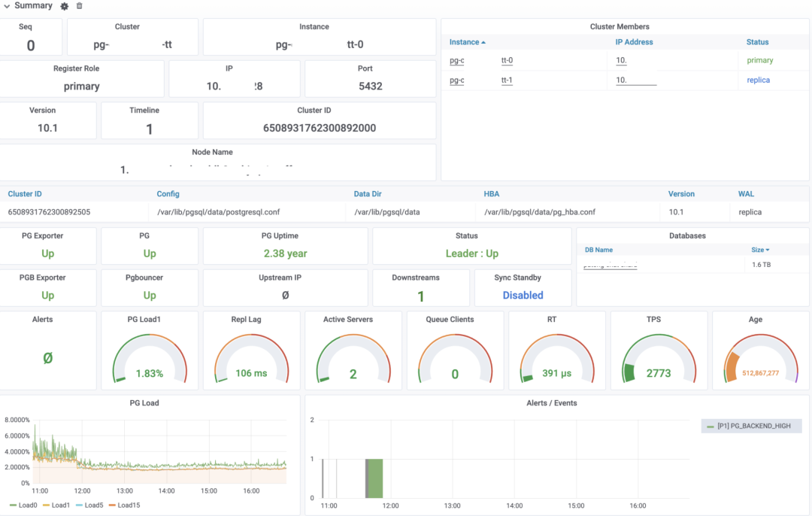Click Size column sort arrow in Databases
This screenshot has width=812, height=516.
[x=767, y=250]
